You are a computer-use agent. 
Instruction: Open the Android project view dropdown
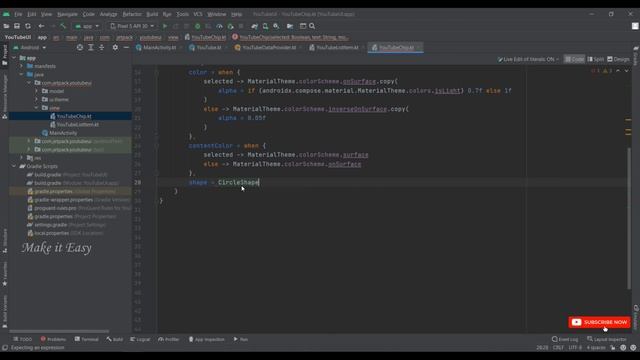click(x=29, y=47)
